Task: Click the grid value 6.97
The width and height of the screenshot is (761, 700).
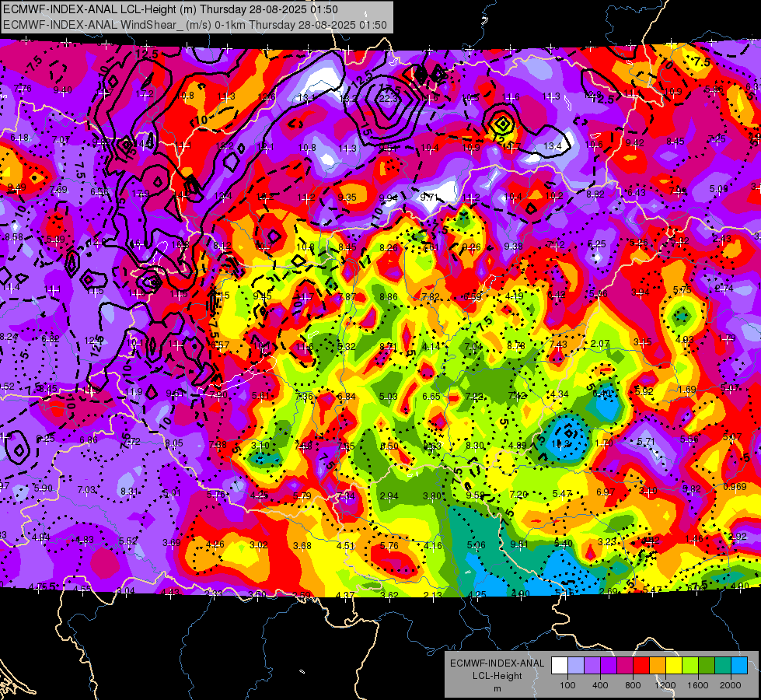Action: [606, 492]
